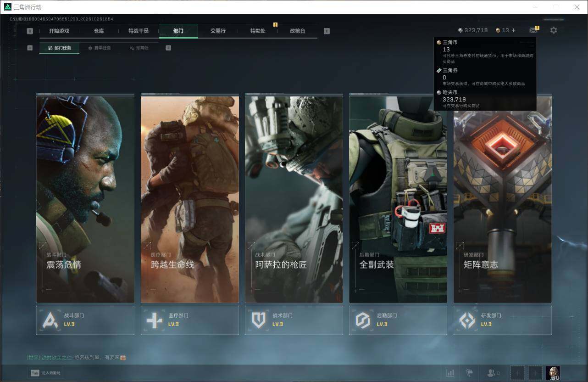The height and width of the screenshot is (382, 588).
Task: Open the 特勤处 tab
Action: pos(258,31)
